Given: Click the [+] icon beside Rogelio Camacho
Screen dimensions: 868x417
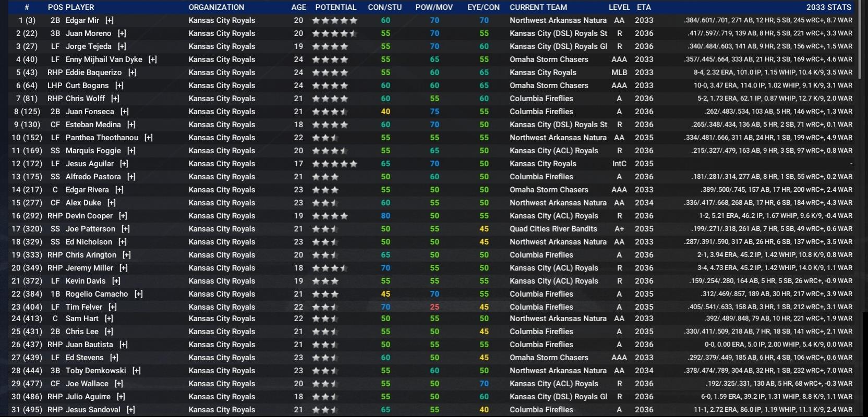Looking at the screenshot, I should click(x=138, y=294).
